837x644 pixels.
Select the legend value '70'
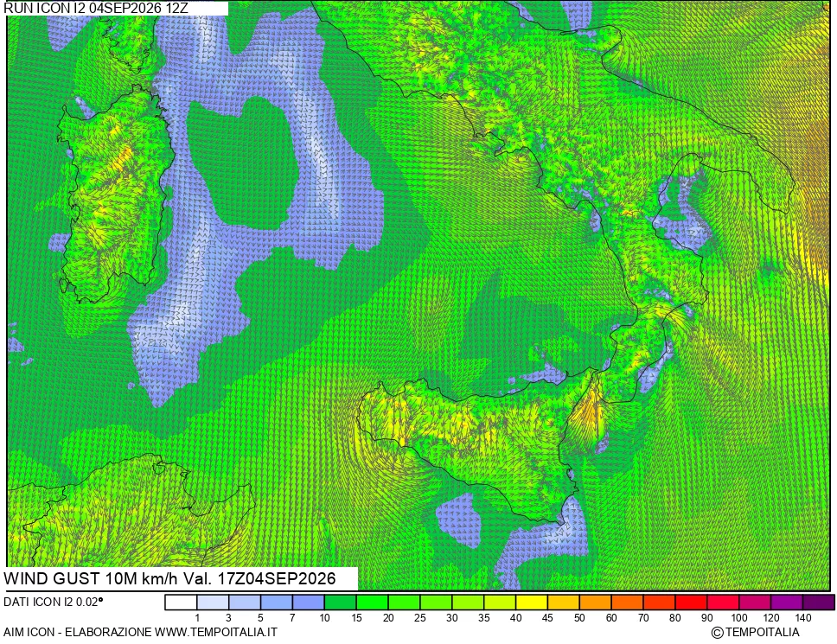(643, 618)
